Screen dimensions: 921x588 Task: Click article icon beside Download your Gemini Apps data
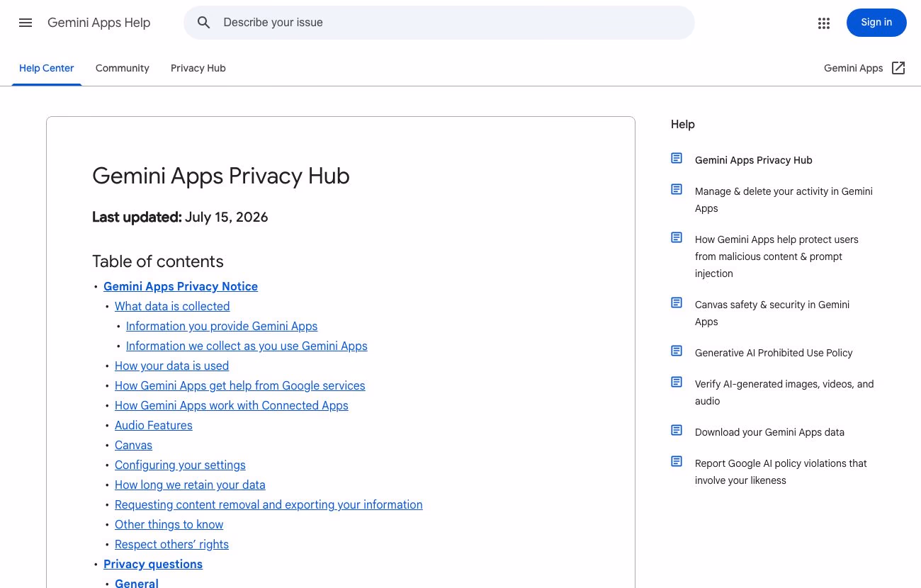pyautogui.click(x=677, y=431)
